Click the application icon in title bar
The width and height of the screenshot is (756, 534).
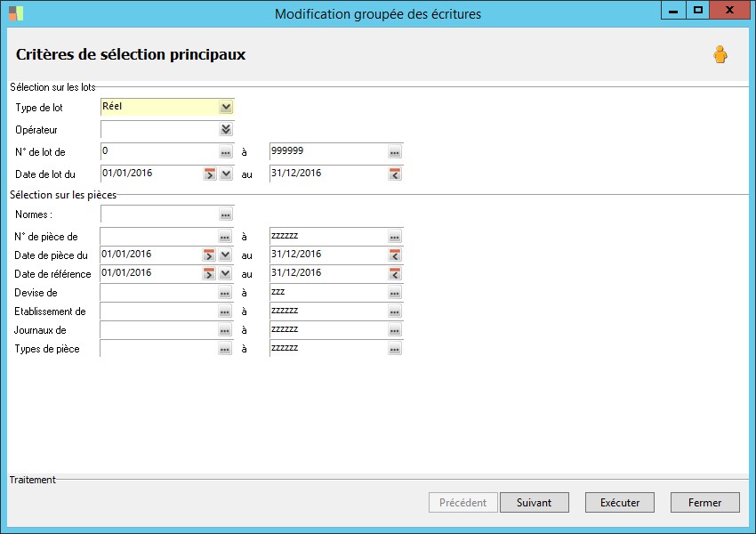16,13
